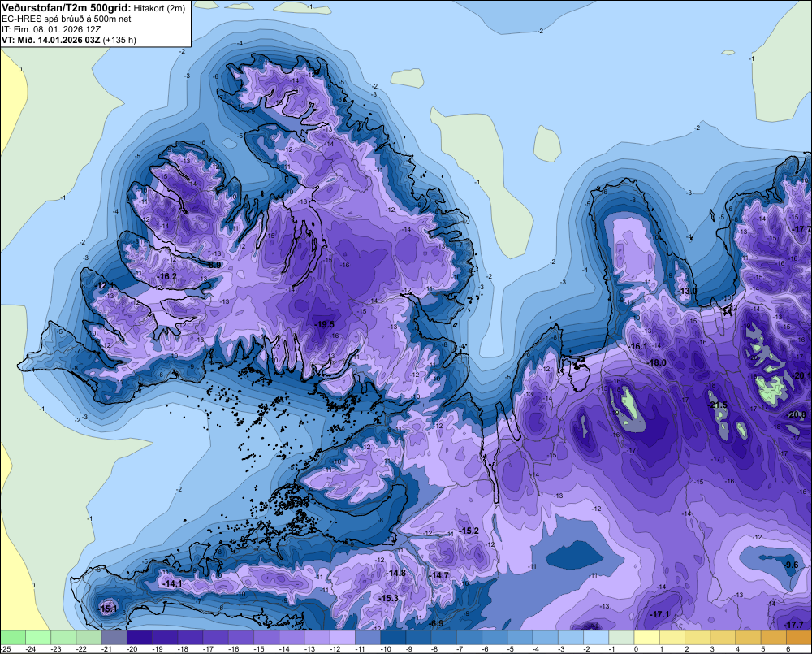812x654 pixels.
Task: Pick the blue legend swatch labeled -7
Action: click(469, 638)
